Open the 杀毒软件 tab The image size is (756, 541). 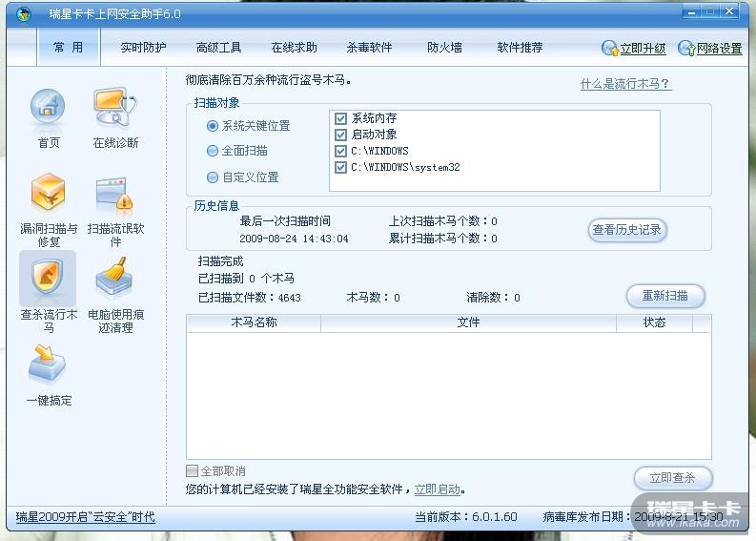369,48
